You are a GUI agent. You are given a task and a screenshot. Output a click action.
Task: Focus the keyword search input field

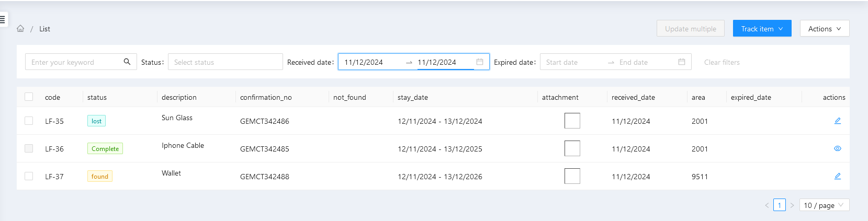pyautogui.click(x=73, y=62)
